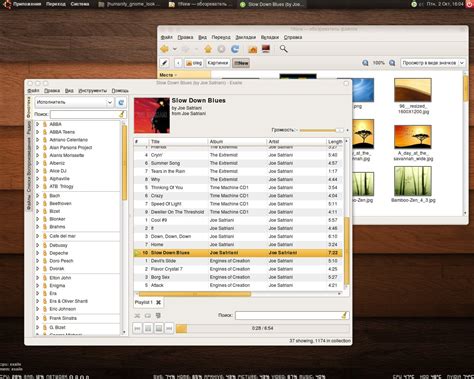The width and height of the screenshot is (474, 379).
Task: Expand the Adriano Celentano artist node
Action: [38, 140]
